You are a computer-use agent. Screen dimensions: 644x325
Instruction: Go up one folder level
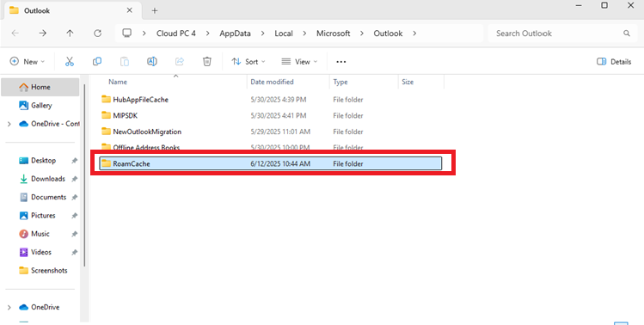pos(71,34)
